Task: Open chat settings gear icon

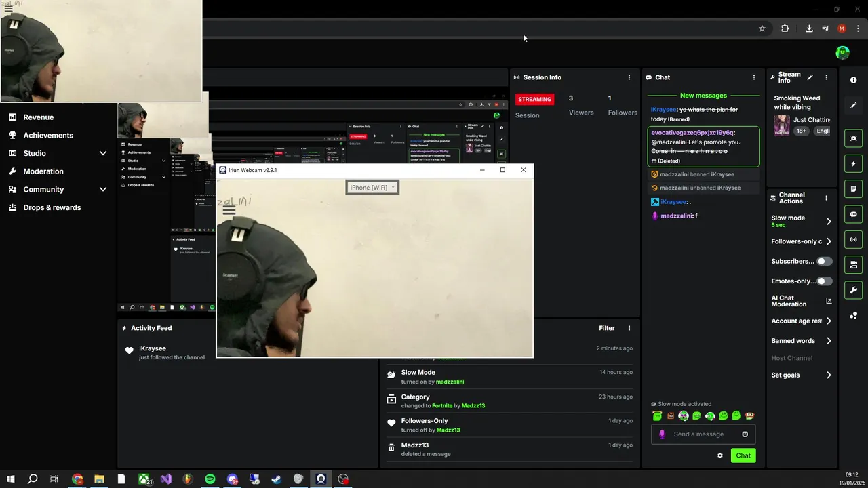Action: [x=720, y=455]
